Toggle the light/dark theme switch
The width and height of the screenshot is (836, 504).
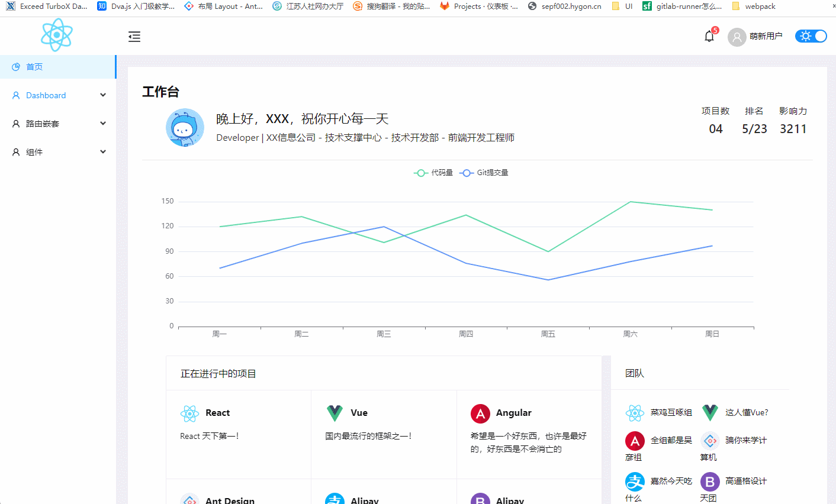click(811, 36)
